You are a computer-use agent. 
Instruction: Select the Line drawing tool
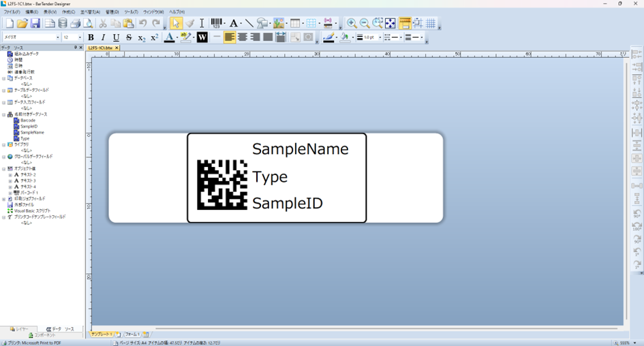tap(249, 23)
